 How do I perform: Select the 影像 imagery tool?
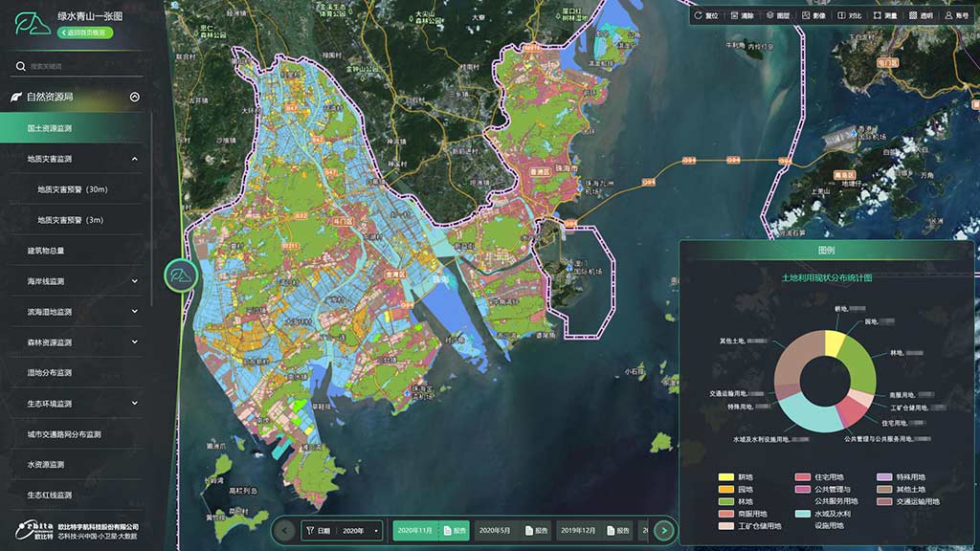click(x=813, y=15)
